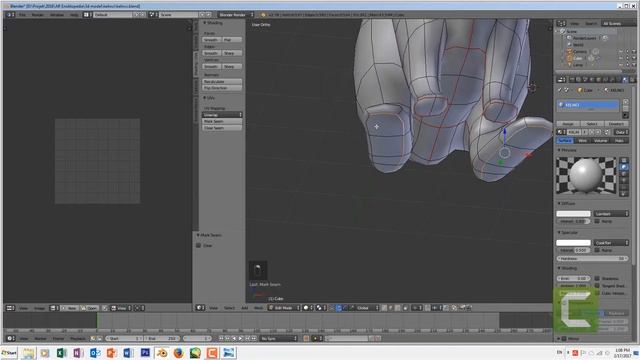Click the Smooth faces shading button
Screen dimensions: 640x360
pyautogui.click(x=211, y=40)
